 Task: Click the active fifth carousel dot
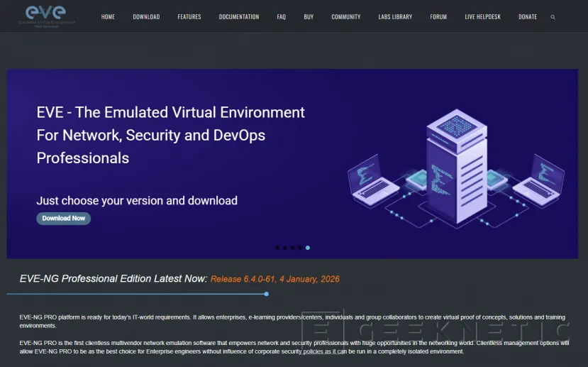click(308, 248)
